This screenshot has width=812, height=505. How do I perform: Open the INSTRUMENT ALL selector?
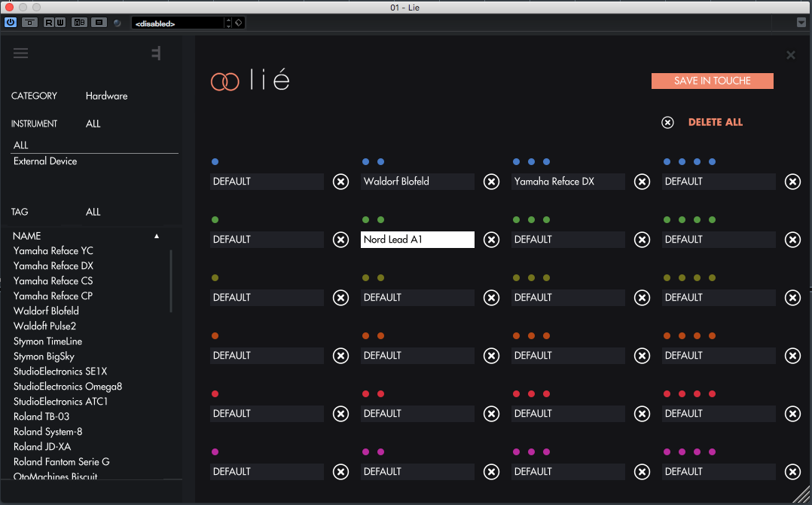point(93,124)
